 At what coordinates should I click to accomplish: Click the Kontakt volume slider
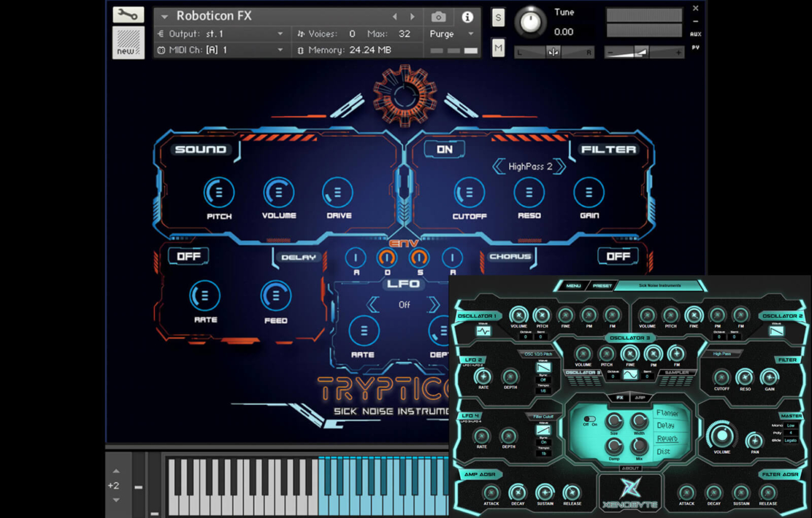coord(644,53)
